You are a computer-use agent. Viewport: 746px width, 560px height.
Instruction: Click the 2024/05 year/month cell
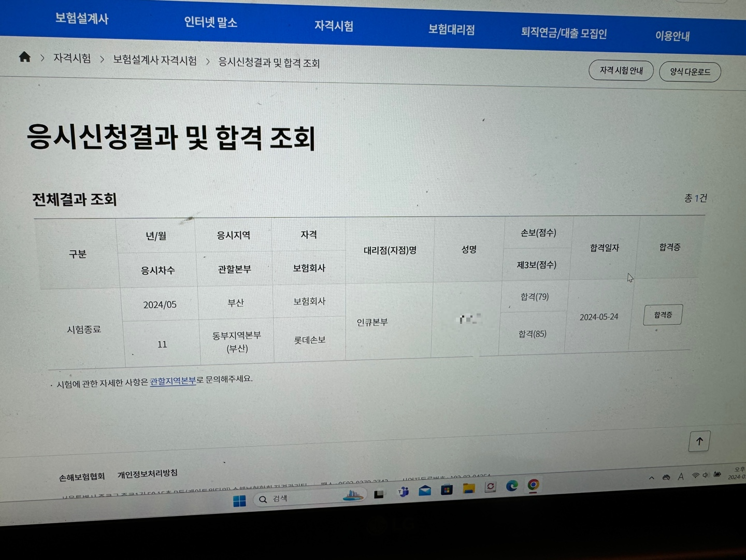coord(160,305)
